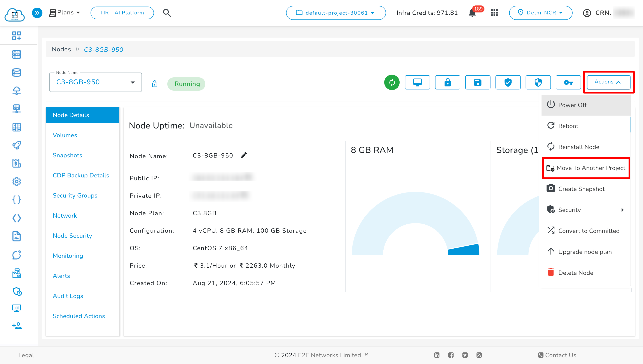Click the Snapshots tab in sidebar
The height and width of the screenshot is (364, 643).
tap(68, 155)
